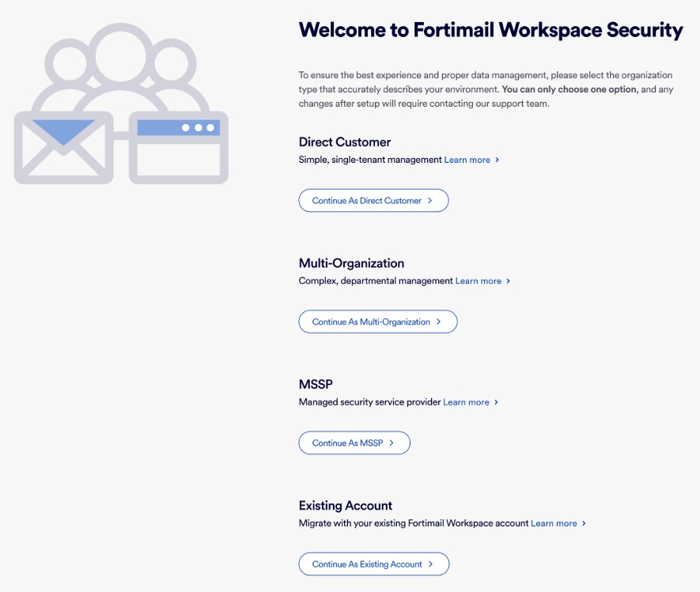This screenshot has width=700, height=592.
Task: Open Learn more about migrating existing account
Action: 554,523
